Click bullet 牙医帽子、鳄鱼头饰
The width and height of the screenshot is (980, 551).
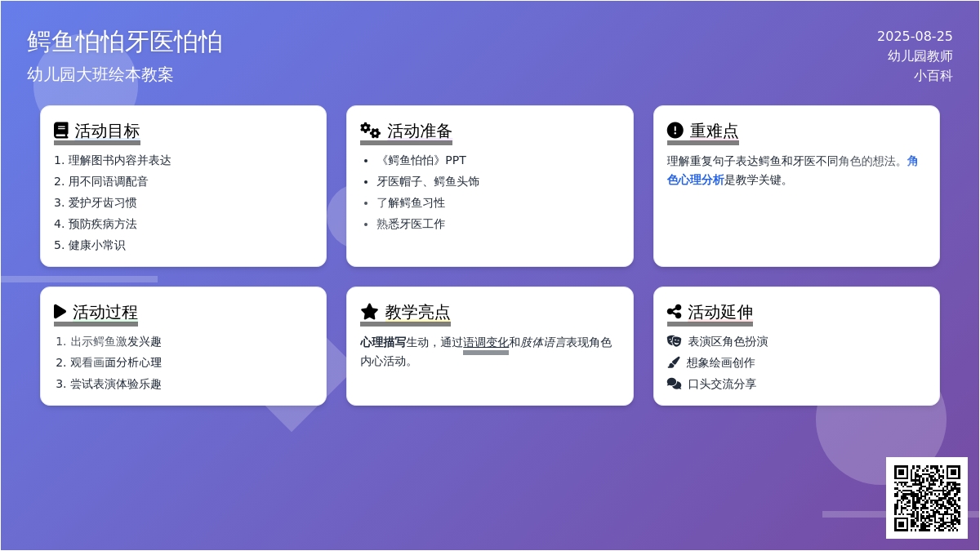428,181
